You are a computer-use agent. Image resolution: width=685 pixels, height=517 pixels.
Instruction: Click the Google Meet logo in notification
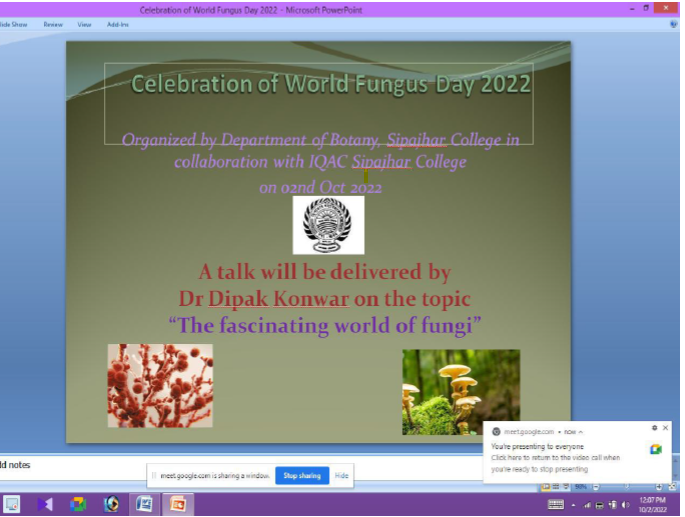click(x=655, y=449)
